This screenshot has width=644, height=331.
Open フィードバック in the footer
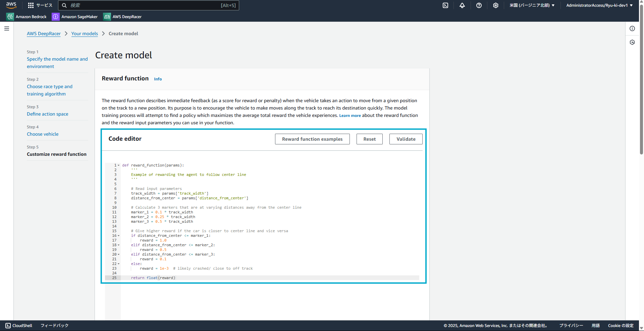point(54,326)
